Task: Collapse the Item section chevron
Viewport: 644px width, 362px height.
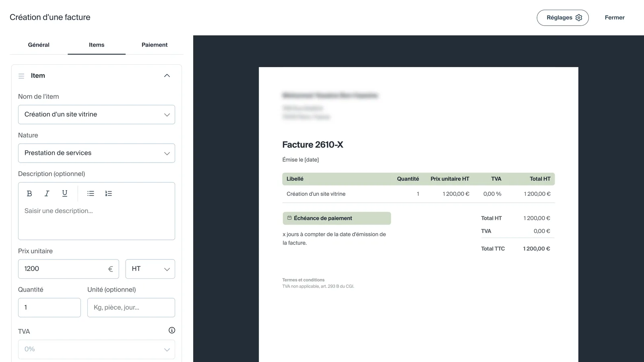Action: [x=167, y=76]
